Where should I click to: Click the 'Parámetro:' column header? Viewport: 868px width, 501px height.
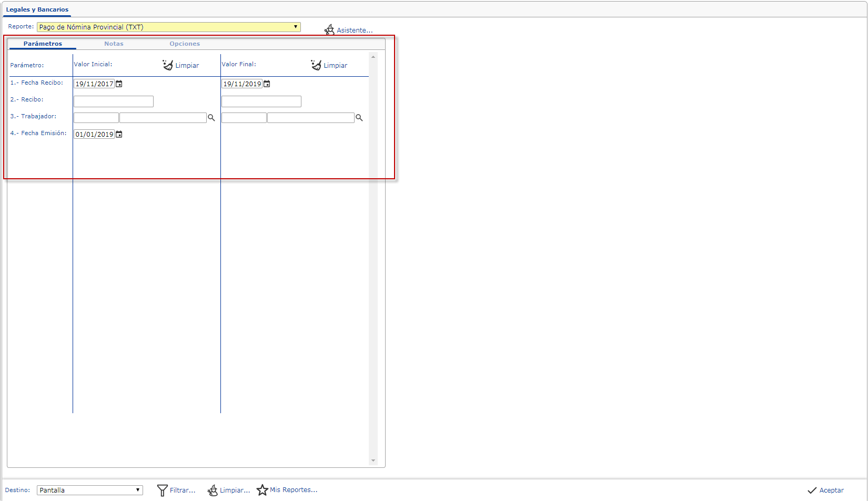click(x=27, y=65)
